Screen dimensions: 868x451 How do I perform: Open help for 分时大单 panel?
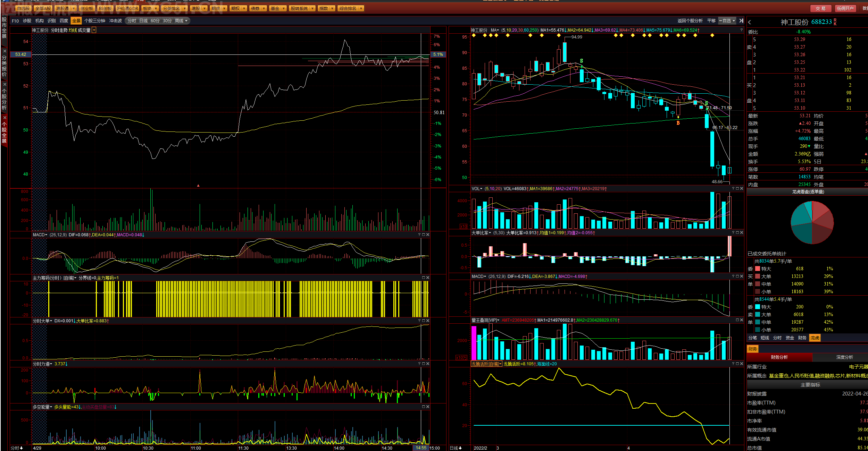pyautogui.click(x=419, y=321)
